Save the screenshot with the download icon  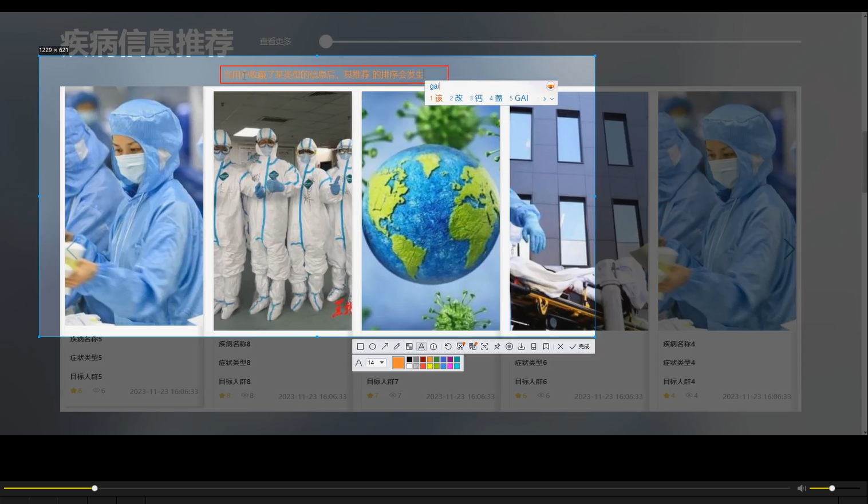521,346
